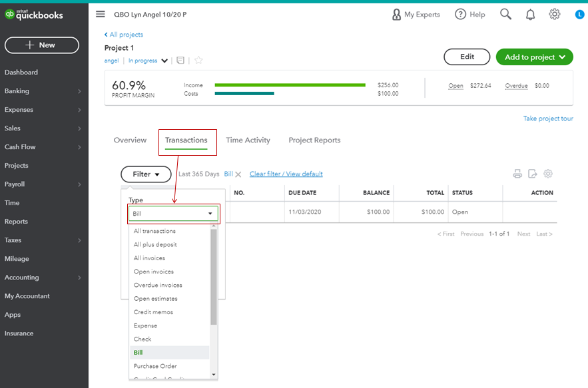Open Apps in sidebar

click(x=13, y=315)
